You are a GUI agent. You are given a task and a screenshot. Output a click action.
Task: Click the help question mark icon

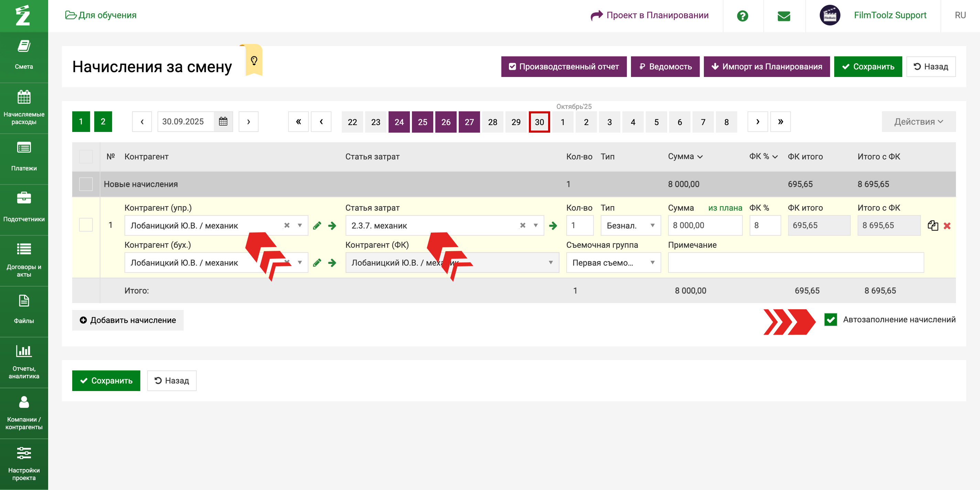(742, 15)
